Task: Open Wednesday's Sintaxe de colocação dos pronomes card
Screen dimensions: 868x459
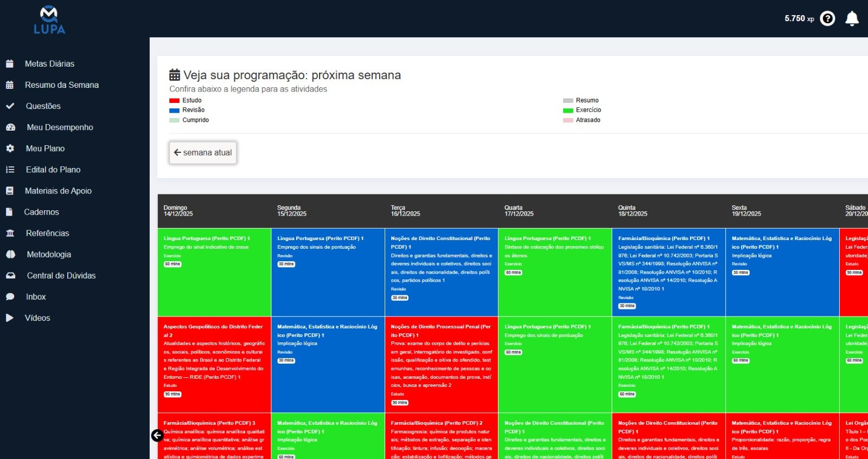Action: click(556, 272)
